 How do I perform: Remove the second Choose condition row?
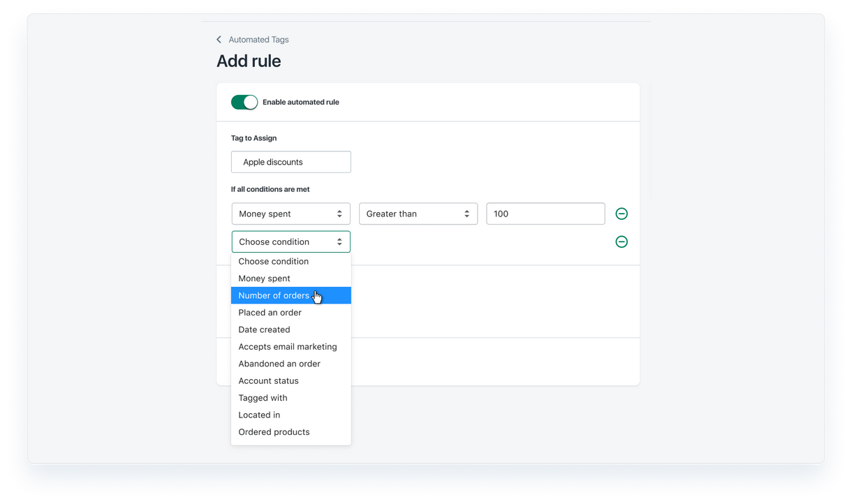pos(621,242)
